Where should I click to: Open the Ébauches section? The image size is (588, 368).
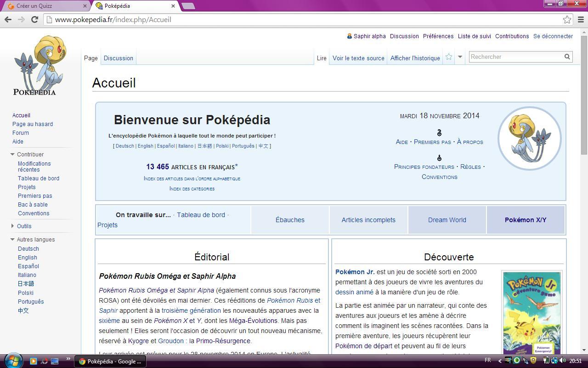point(290,220)
